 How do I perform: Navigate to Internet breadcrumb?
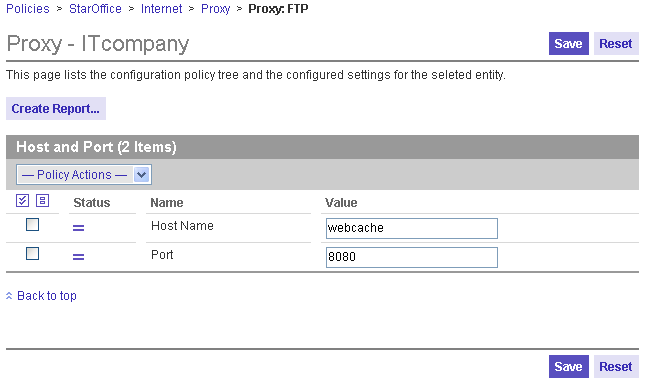pyautogui.click(x=162, y=9)
